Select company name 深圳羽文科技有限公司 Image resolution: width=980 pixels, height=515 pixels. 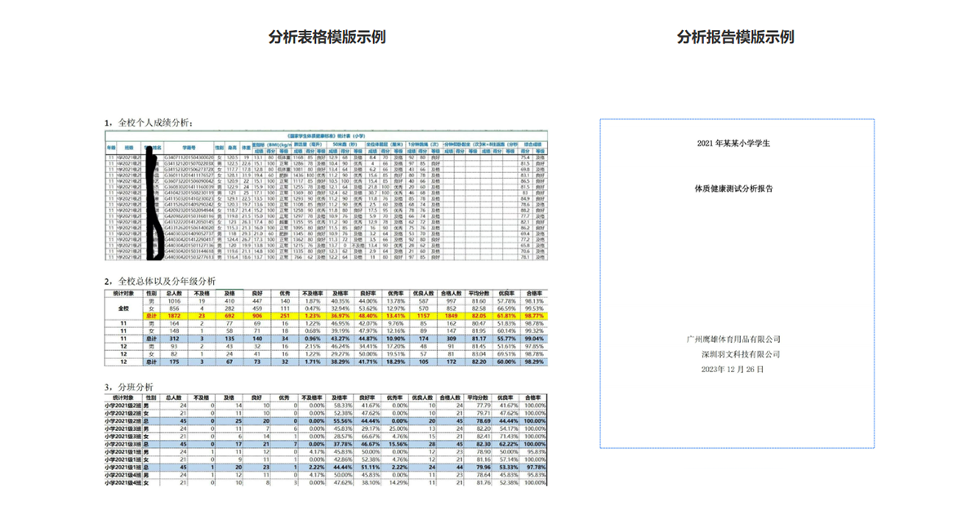point(741,354)
